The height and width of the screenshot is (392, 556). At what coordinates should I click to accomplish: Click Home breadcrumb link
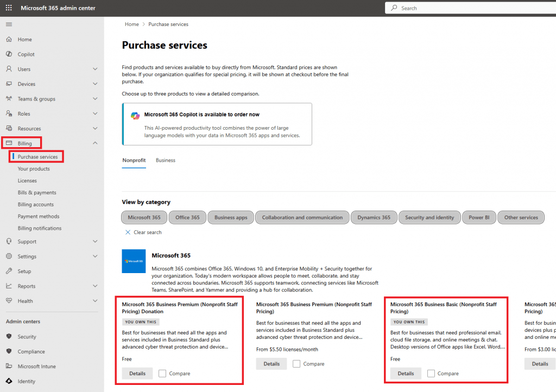click(132, 24)
